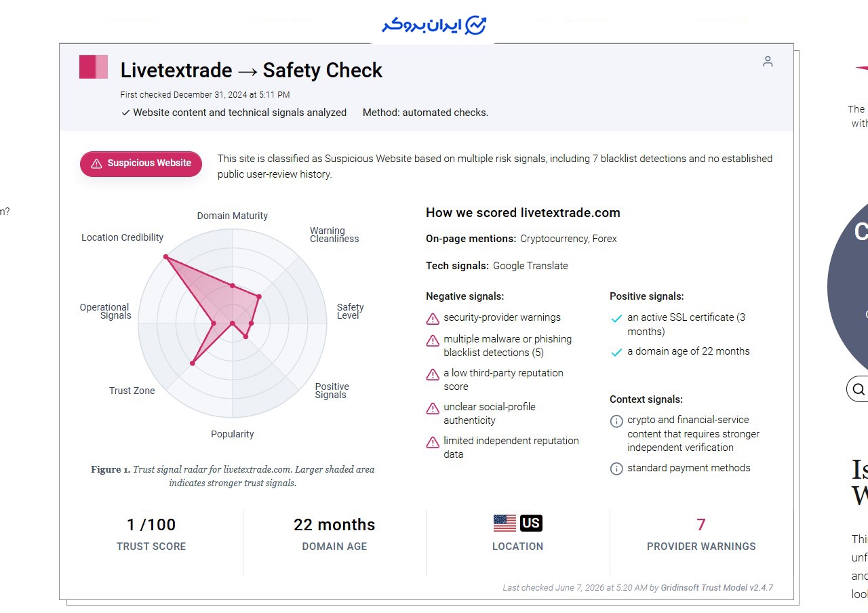Click info icon beside crypto and financial-service content

pos(616,421)
